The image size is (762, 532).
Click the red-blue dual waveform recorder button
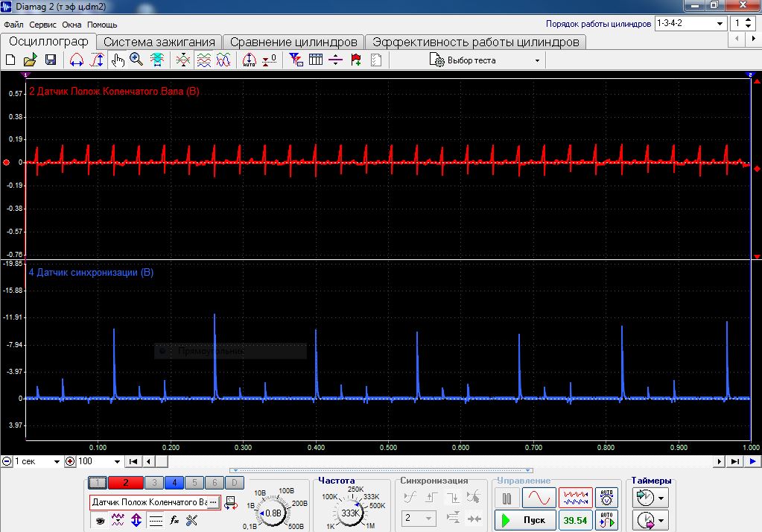click(x=575, y=498)
